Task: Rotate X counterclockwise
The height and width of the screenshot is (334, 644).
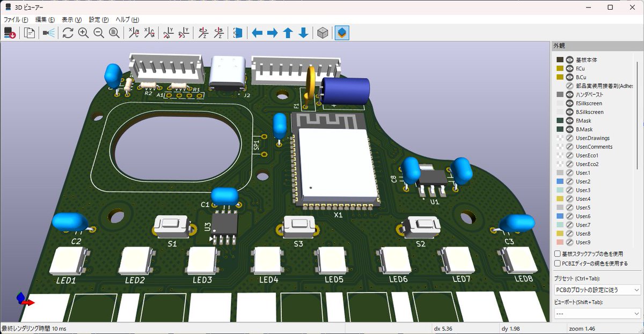Action: [149, 33]
